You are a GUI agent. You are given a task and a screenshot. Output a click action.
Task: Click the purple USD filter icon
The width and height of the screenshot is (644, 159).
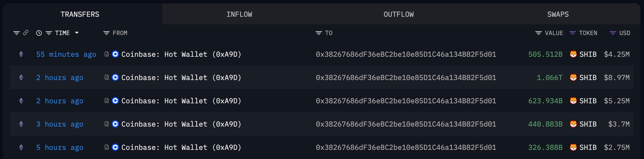click(x=613, y=33)
